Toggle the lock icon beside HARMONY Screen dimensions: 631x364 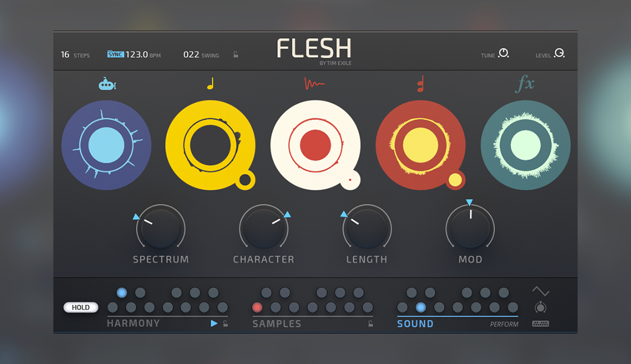pos(226,323)
